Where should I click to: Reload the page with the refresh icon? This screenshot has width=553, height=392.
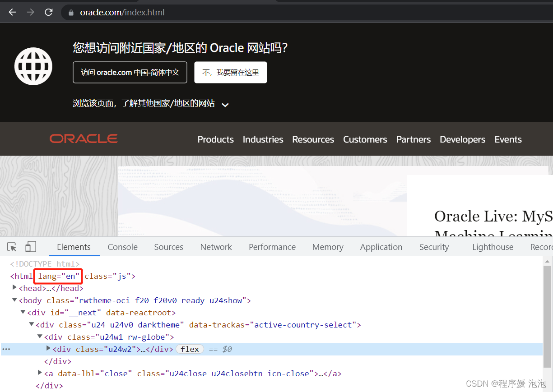tap(49, 12)
